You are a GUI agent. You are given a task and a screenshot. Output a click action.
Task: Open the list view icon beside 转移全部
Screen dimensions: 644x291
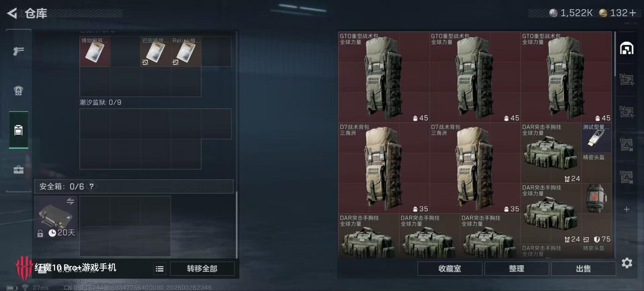pos(160,269)
